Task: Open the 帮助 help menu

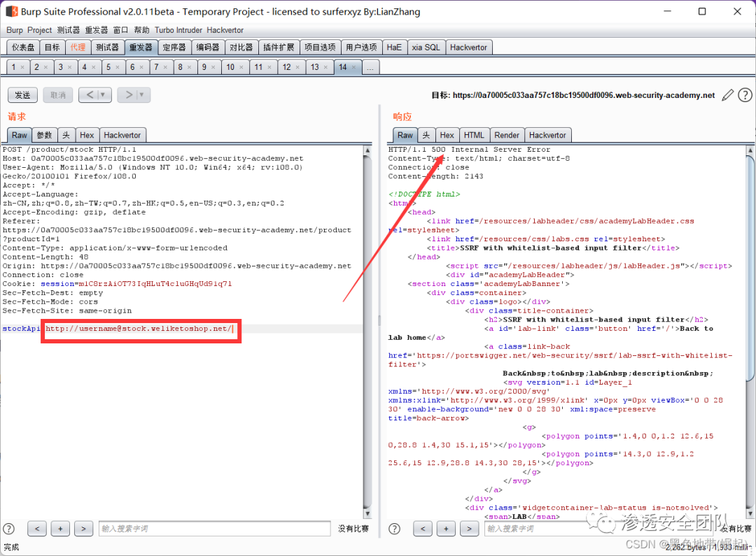Action: tap(141, 30)
